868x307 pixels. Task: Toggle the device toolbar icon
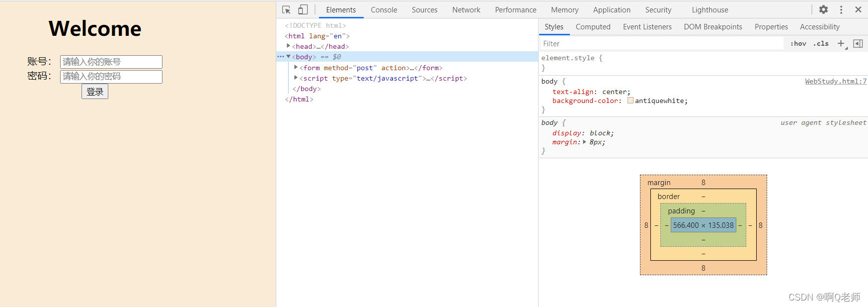point(303,10)
